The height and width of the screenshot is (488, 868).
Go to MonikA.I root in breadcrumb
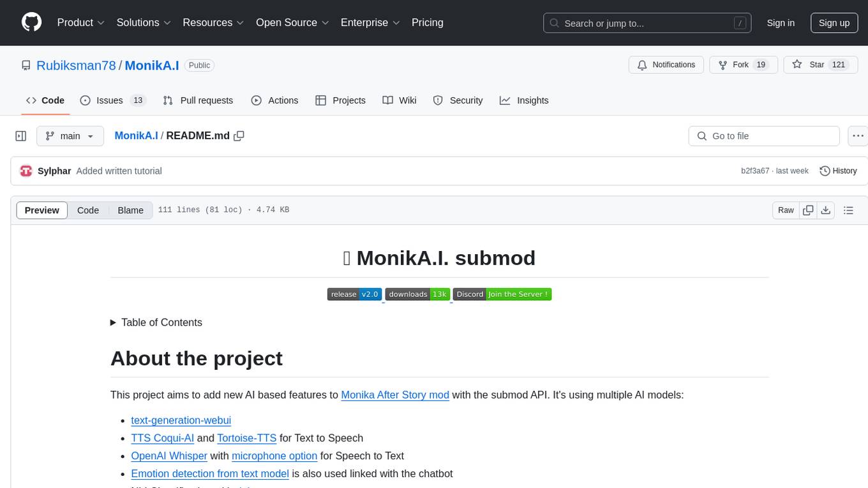(136, 135)
